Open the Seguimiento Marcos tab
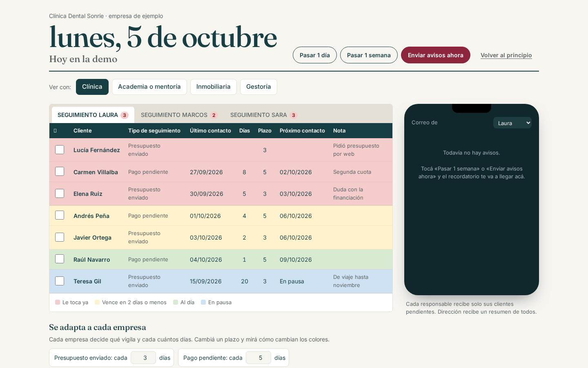Screen dimensions: 588x368 179,115
